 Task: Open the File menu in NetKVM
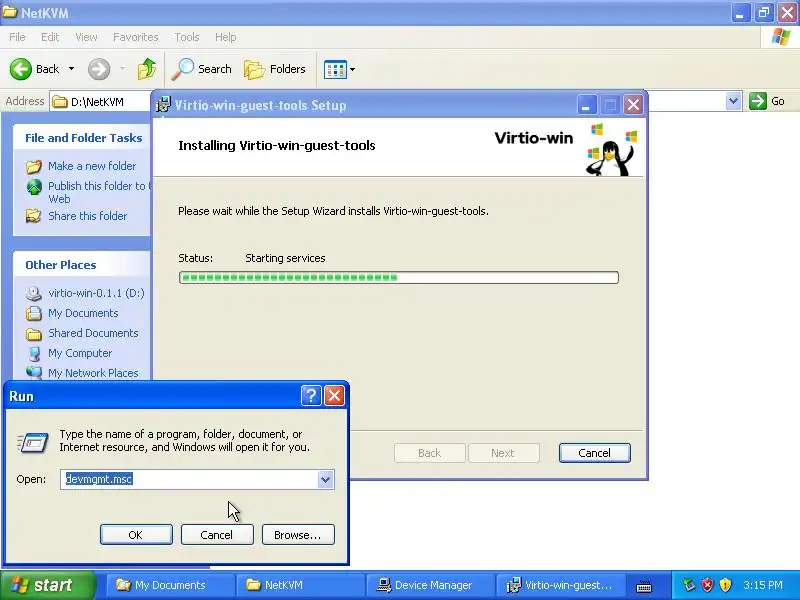(x=17, y=37)
